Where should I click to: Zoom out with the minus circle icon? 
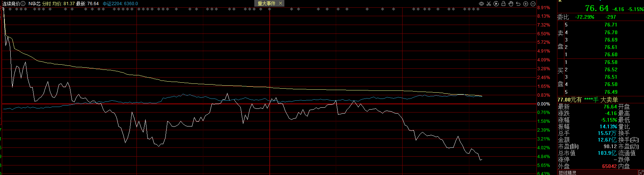pos(533,4)
